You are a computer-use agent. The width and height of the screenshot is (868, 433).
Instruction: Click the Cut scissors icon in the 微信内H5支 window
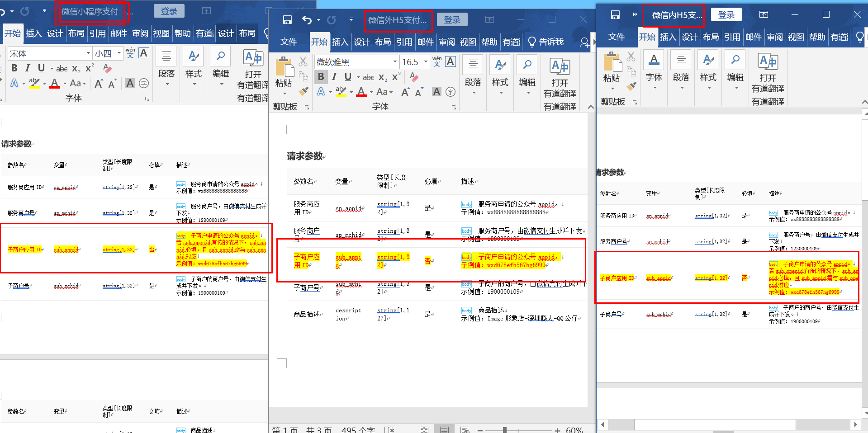coord(631,56)
